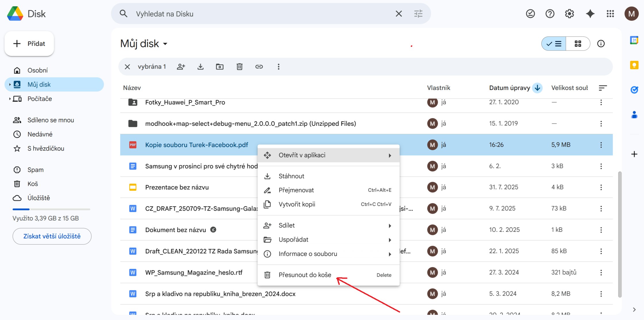Click the copy link toolbar icon
This screenshot has height=320, width=644.
(x=259, y=67)
